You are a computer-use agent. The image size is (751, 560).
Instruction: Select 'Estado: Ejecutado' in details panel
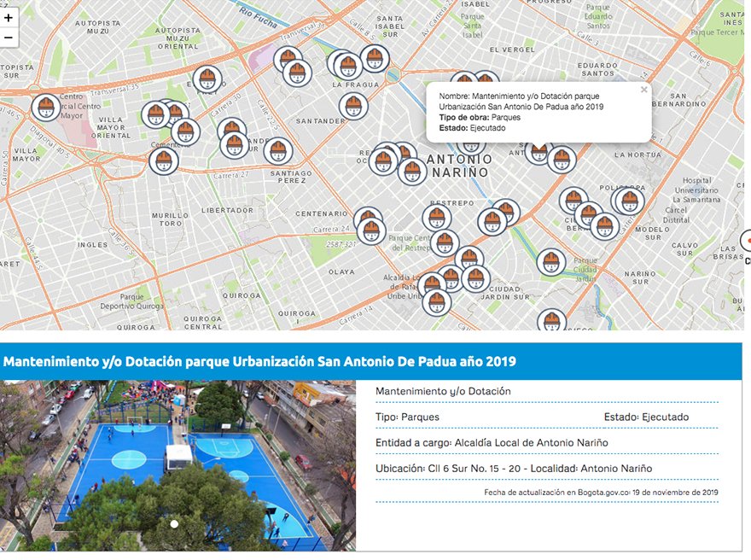click(646, 417)
